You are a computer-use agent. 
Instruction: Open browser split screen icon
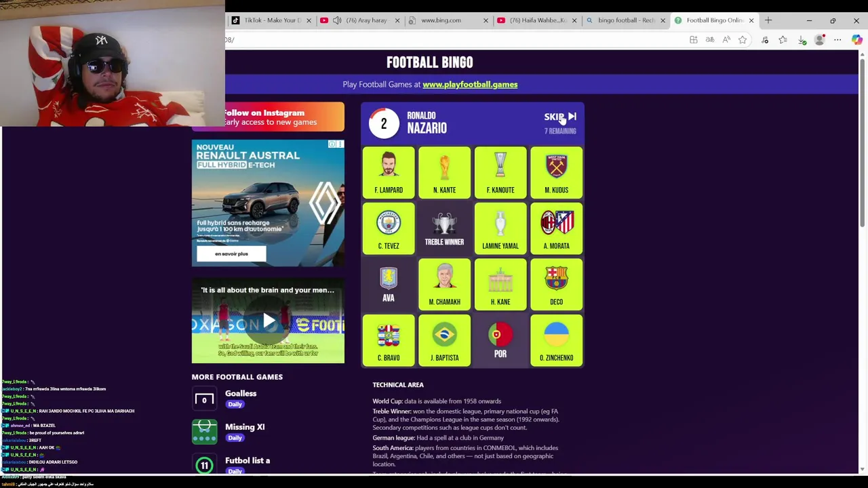(x=694, y=40)
